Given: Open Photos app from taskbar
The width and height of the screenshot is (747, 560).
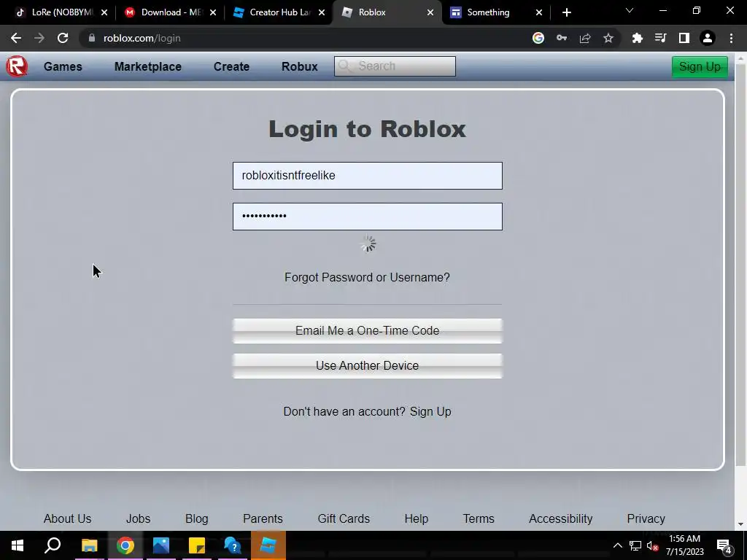Looking at the screenshot, I should coord(161,545).
